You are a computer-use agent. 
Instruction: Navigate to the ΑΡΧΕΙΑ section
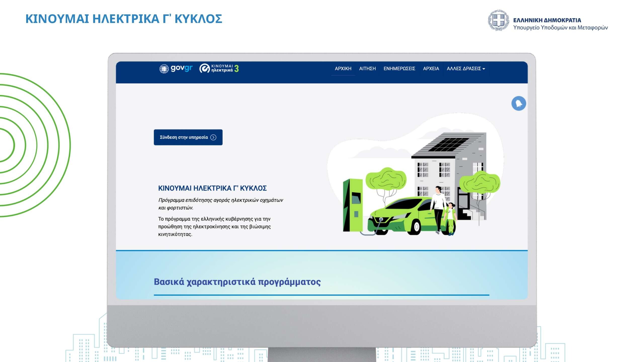[431, 68]
